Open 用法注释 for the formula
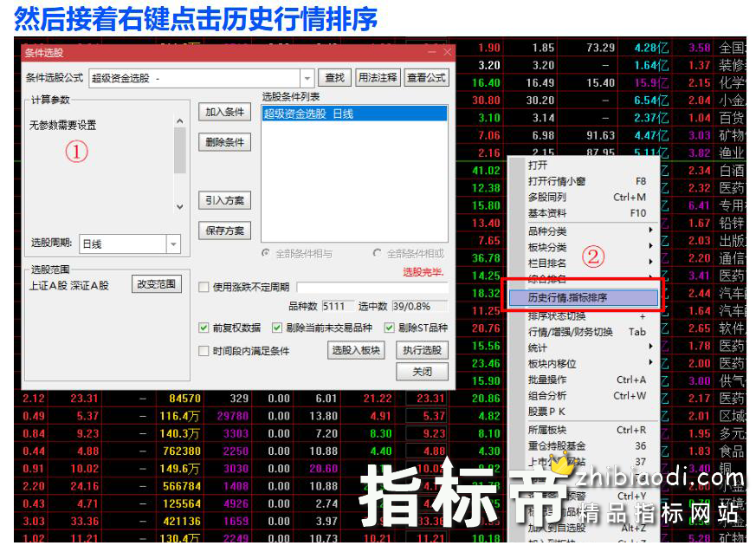The width and height of the screenshot is (756, 552). coord(378,78)
